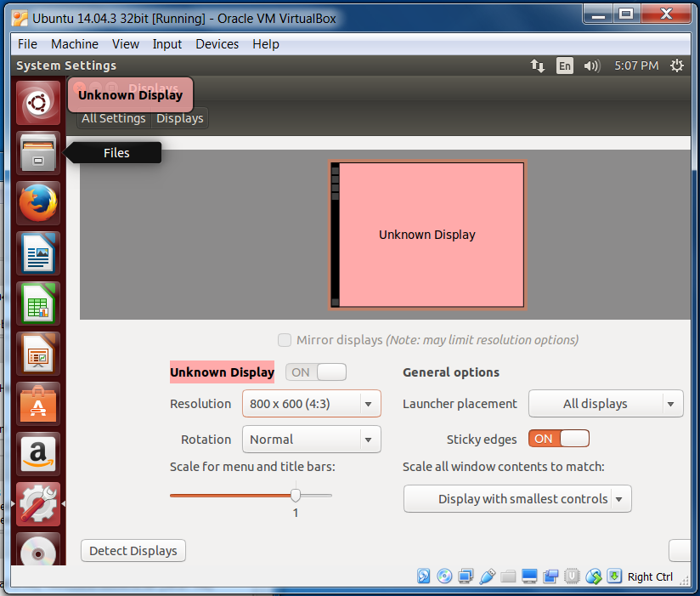Screen dimensions: 700x596
Task: Disable Sticky edges
Action: coord(558,440)
